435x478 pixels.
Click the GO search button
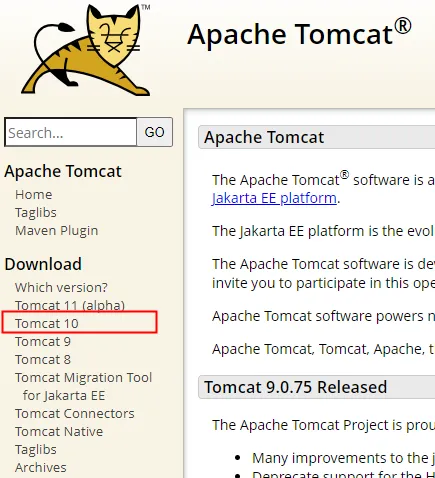click(155, 132)
